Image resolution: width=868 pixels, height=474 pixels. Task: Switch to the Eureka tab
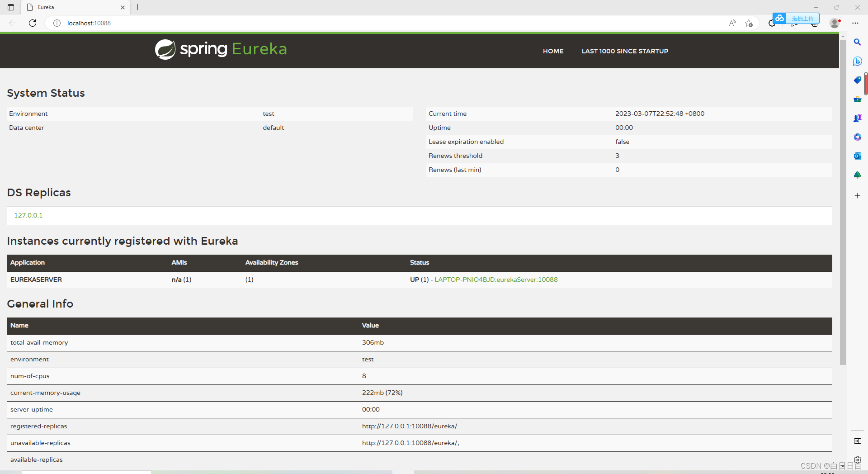(75, 7)
